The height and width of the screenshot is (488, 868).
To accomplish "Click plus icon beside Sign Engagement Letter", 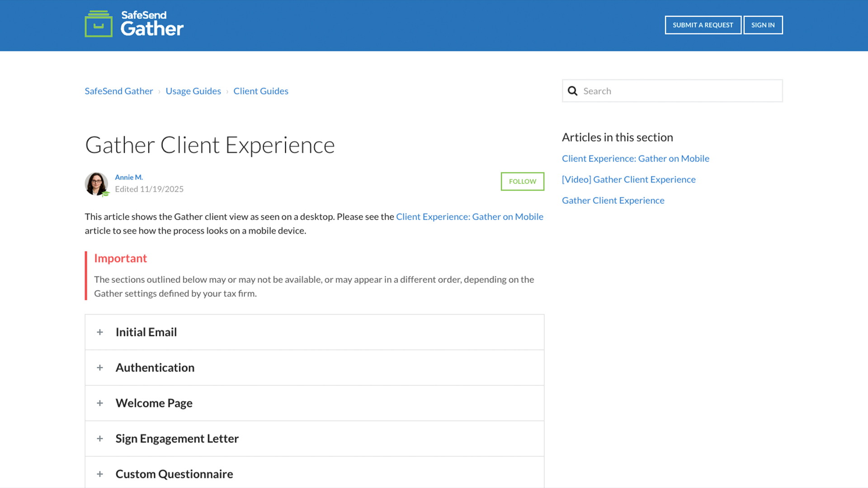I will (x=100, y=439).
